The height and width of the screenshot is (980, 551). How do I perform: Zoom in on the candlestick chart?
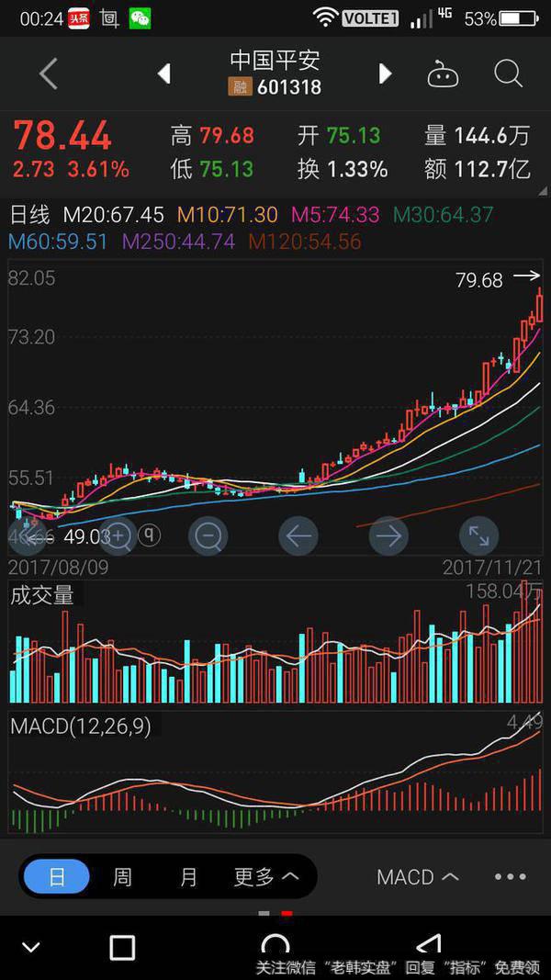(118, 535)
